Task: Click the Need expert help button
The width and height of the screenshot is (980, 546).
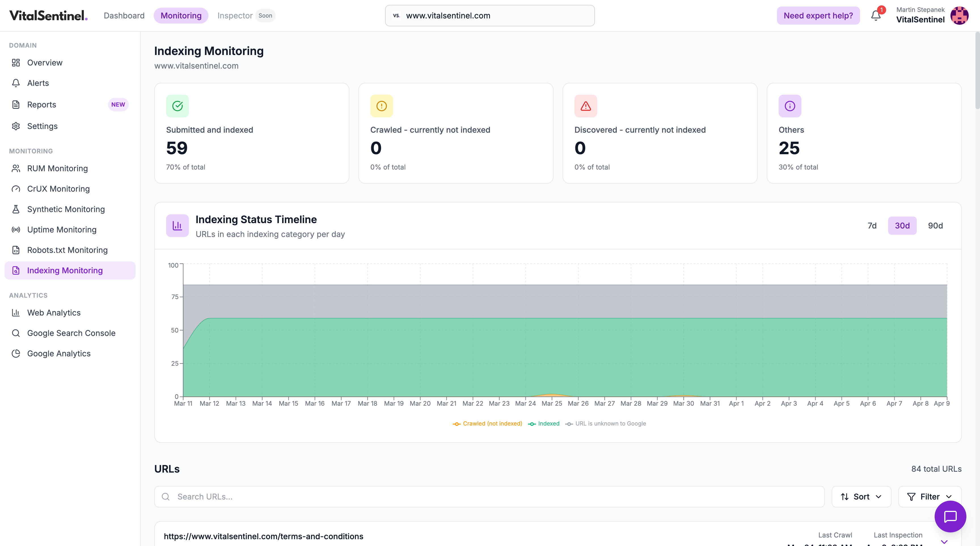Action: (818, 16)
